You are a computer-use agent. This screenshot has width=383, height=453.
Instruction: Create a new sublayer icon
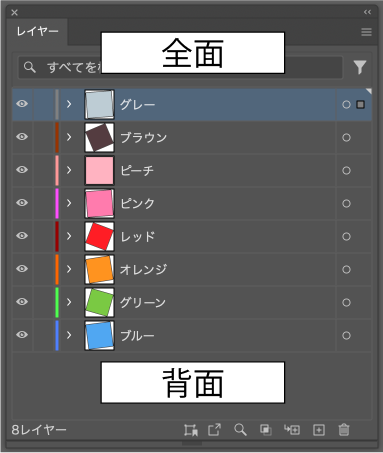click(292, 430)
